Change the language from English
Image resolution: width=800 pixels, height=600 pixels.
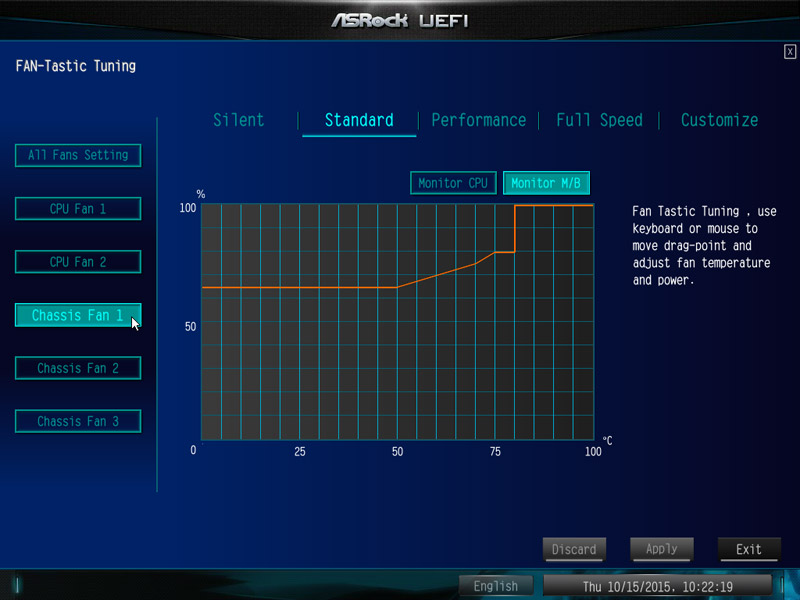pos(495,586)
